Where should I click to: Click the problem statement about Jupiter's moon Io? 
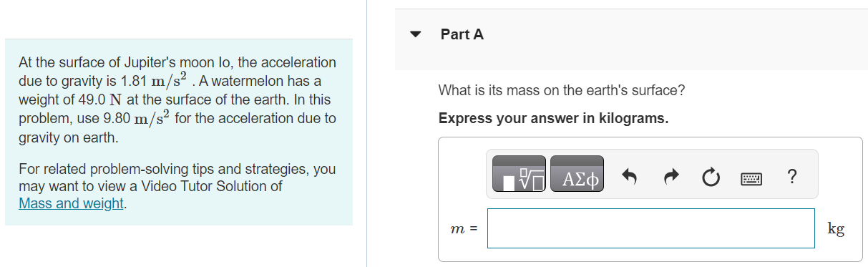177,99
